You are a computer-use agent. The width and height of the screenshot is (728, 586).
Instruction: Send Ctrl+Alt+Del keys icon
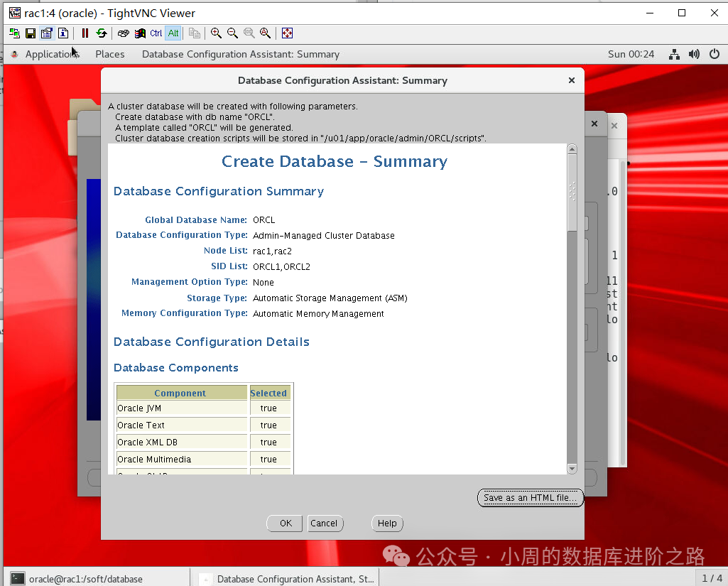[x=123, y=33]
